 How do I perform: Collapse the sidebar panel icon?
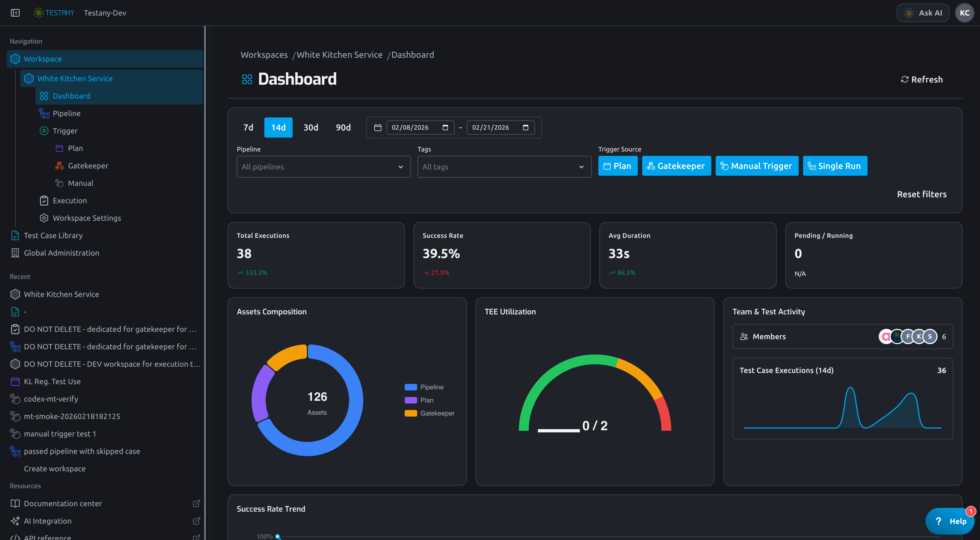[x=15, y=13]
